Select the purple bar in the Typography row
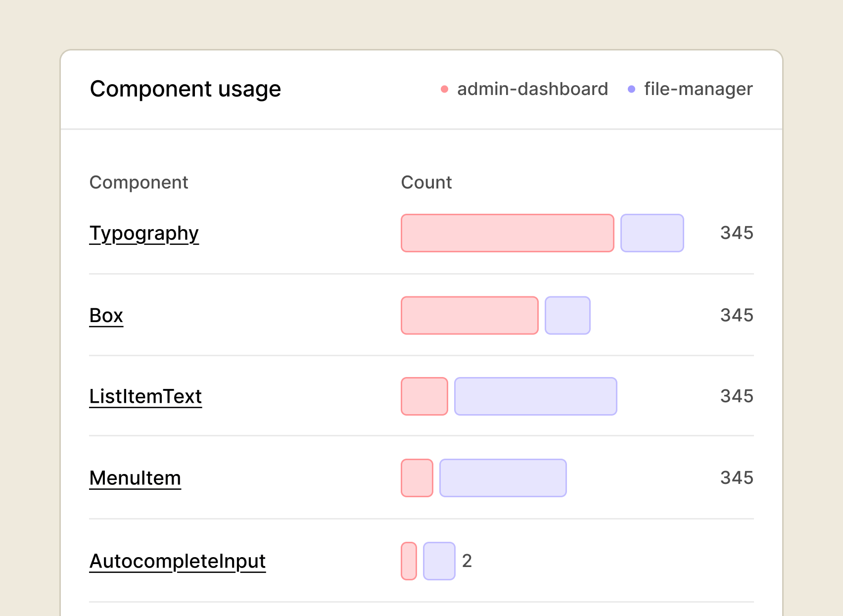 (652, 233)
